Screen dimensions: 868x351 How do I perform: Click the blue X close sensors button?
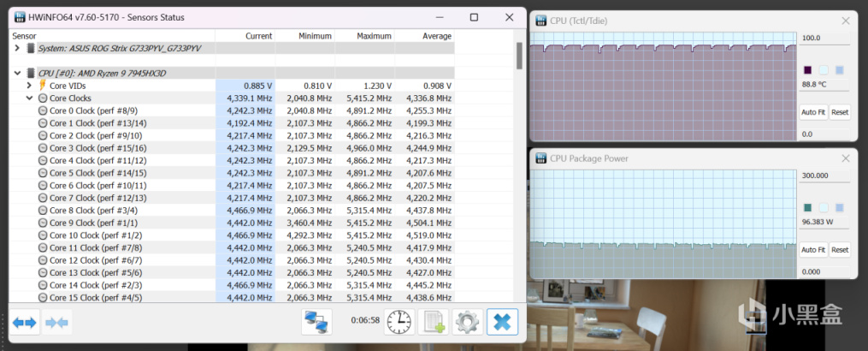tap(502, 322)
